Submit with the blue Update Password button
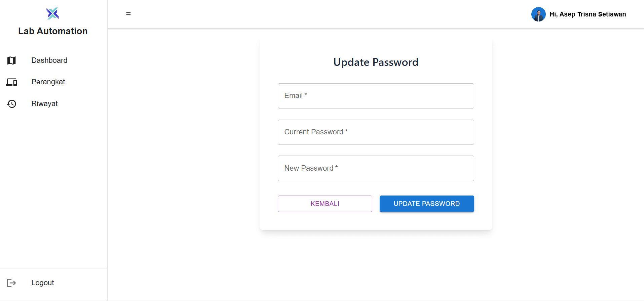The image size is (644, 301). [426, 204]
